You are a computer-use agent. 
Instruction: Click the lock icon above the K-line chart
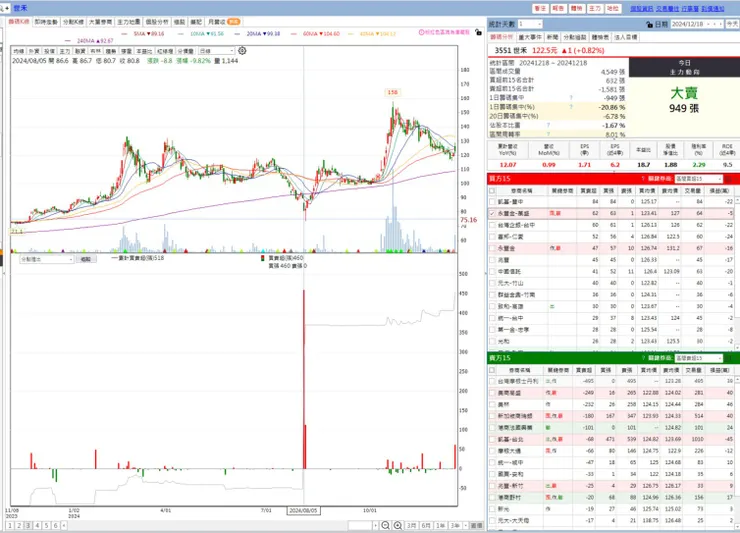coord(479,32)
